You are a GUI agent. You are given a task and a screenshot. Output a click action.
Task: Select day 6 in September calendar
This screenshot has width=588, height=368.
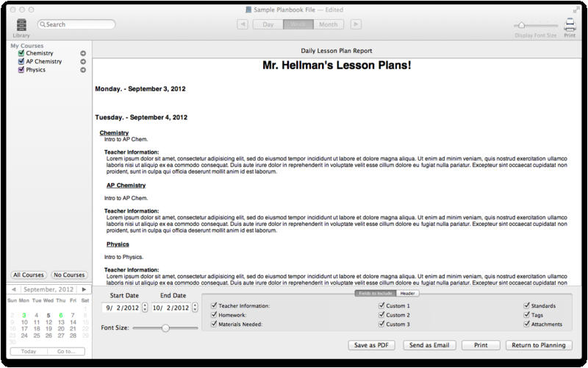61,316
